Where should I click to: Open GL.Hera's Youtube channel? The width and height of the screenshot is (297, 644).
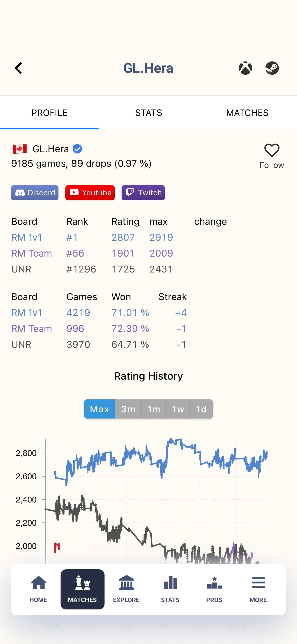[x=90, y=193]
